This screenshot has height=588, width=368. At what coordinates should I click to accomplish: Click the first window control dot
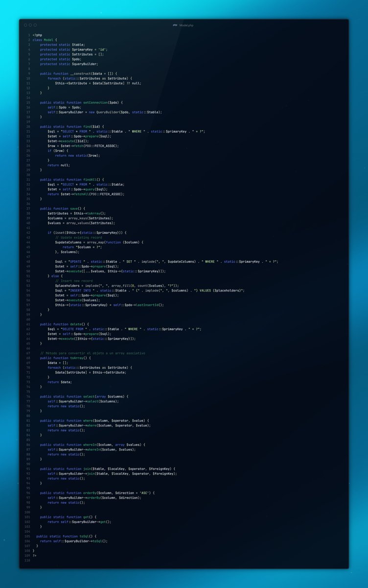point(25,24)
